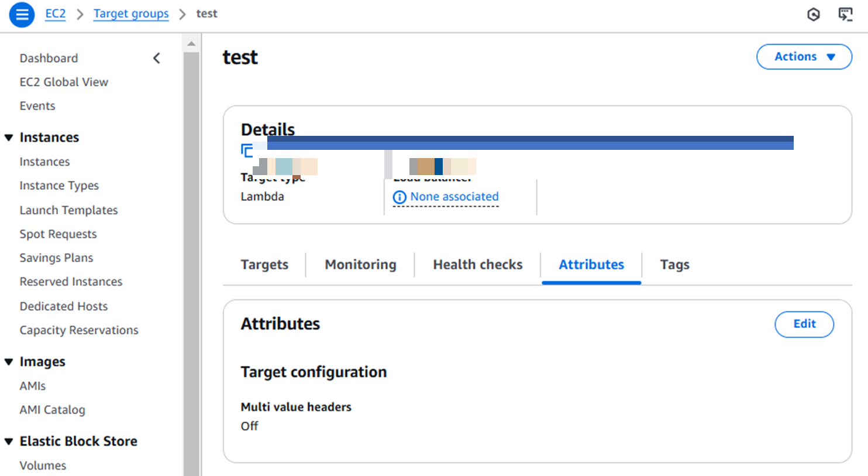Click the hexagon settings icon in header
Screen dimensions: 868x476
(813, 15)
